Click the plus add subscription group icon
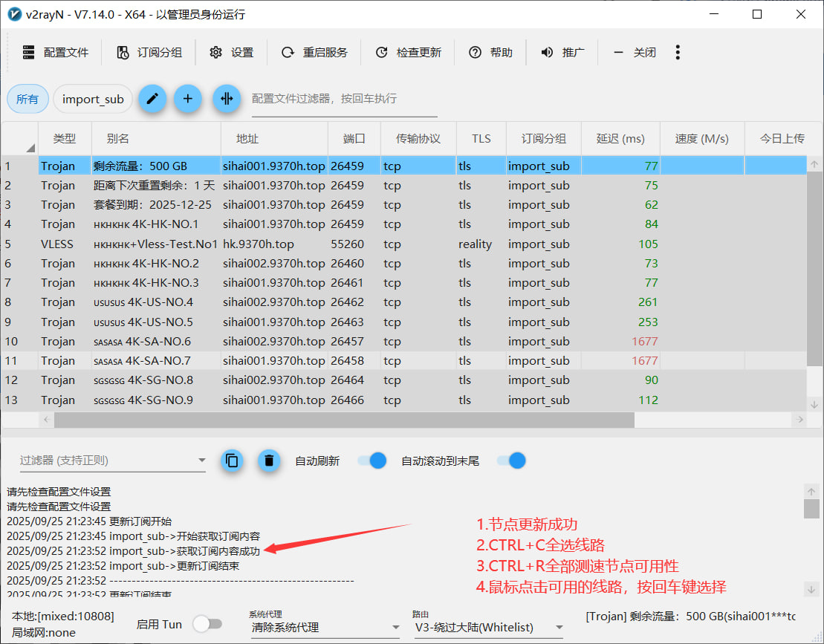824x644 pixels. point(188,99)
